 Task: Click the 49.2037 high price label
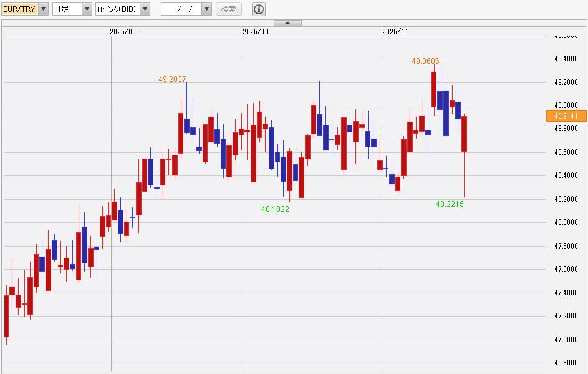[172, 79]
